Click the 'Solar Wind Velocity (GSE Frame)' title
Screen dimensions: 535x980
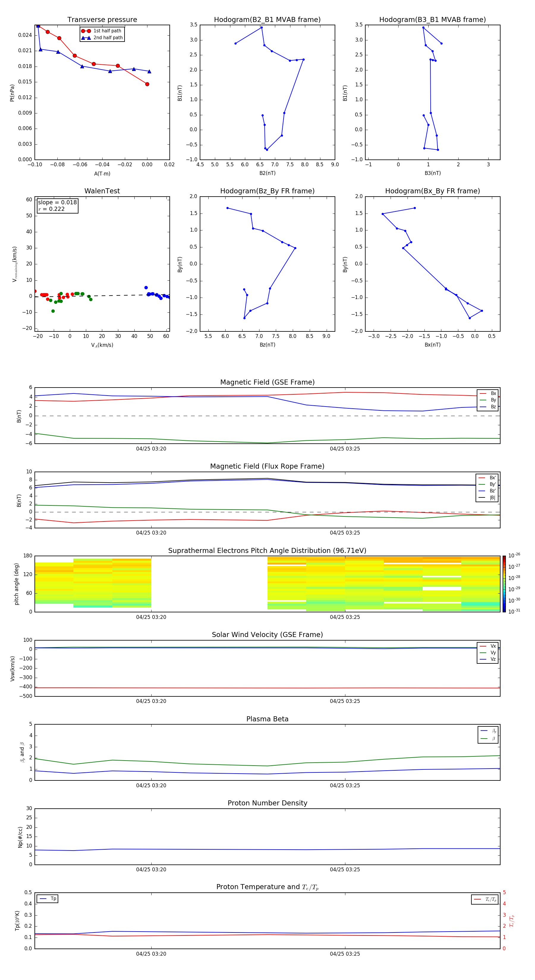[x=267, y=635]
